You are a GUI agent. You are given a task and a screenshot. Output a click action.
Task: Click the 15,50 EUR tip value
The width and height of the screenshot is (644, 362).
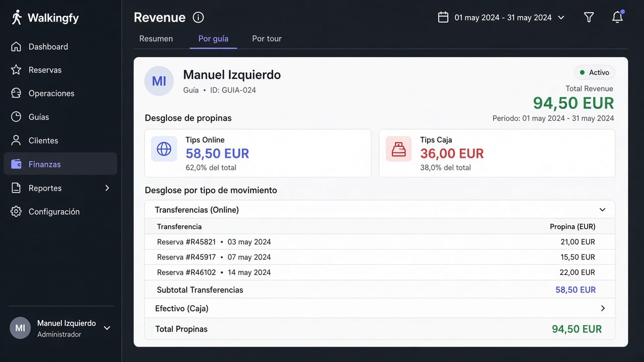click(578, 257)
